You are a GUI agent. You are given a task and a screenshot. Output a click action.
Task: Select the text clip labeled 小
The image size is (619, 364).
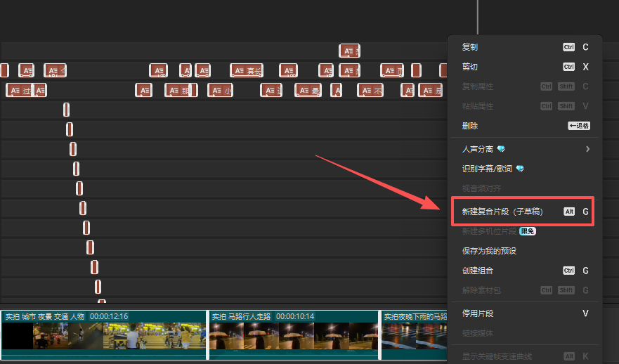pos(220,90)
